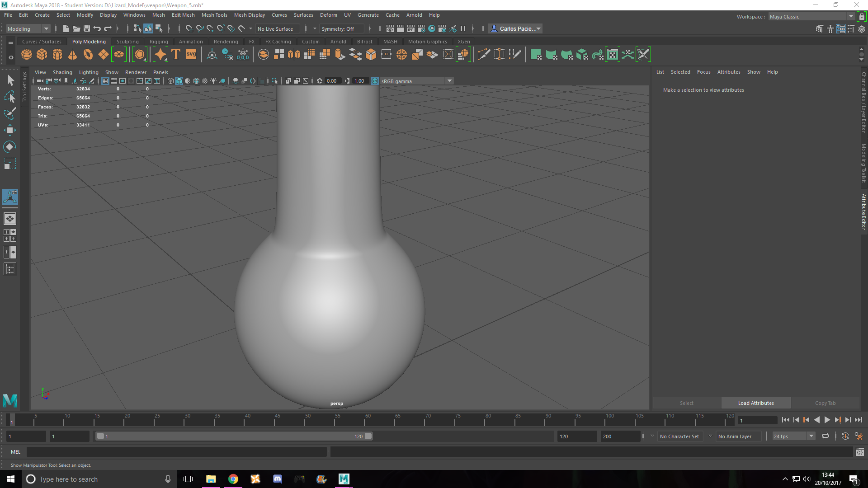Create a polygon cube from the shelf
This screenshot has height=488, width=868.
(x=42, y=54)
